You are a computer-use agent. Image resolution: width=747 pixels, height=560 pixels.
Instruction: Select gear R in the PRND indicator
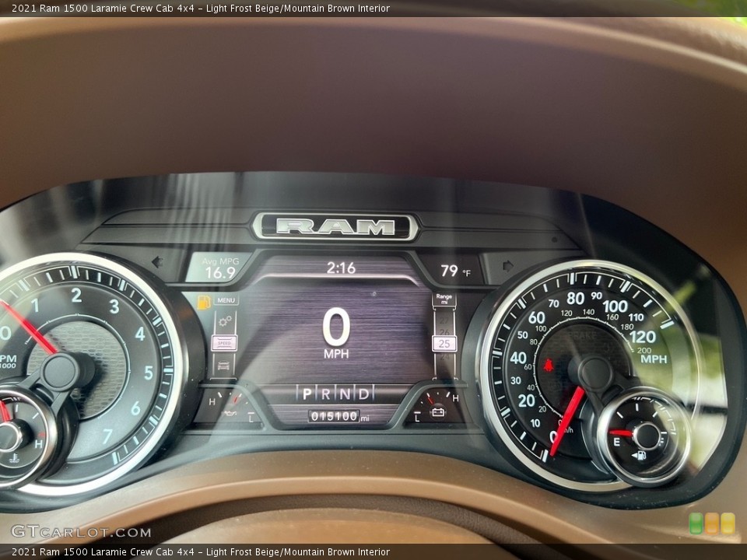click(x=326, y=394)
